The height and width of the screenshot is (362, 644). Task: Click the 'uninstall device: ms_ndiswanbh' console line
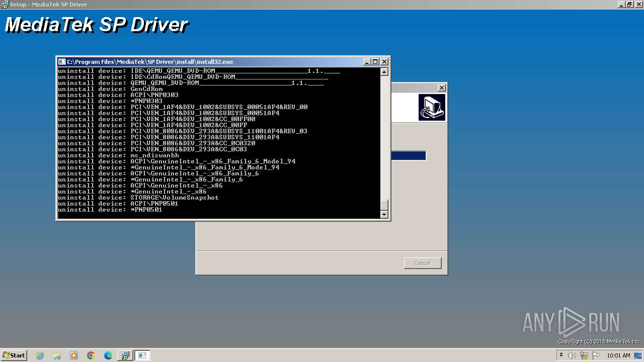(118, 155)
